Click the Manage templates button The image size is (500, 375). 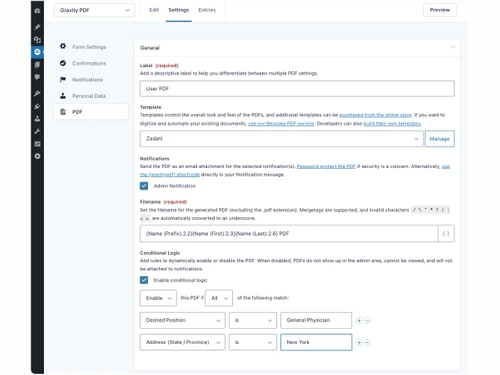click(440, 139)
